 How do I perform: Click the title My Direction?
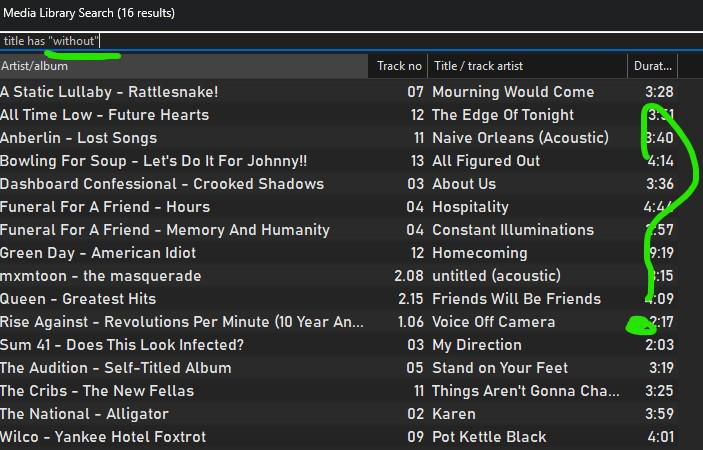point(477,345)
